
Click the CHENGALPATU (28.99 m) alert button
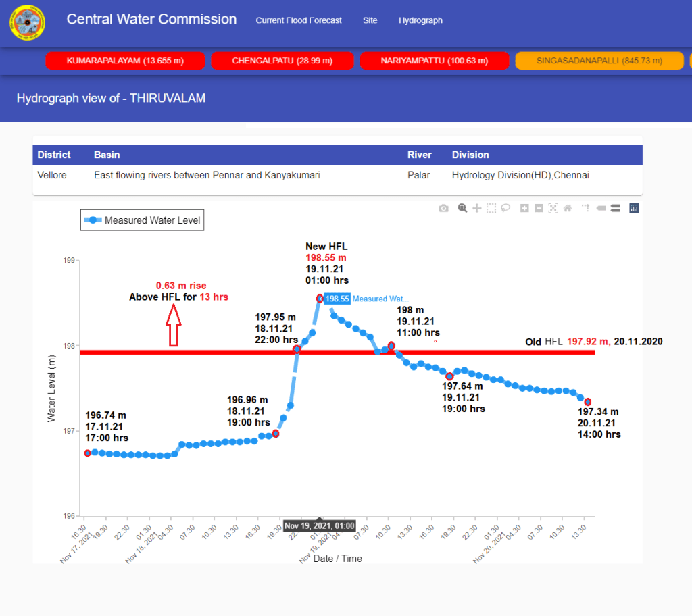click(x=282, y=61)
